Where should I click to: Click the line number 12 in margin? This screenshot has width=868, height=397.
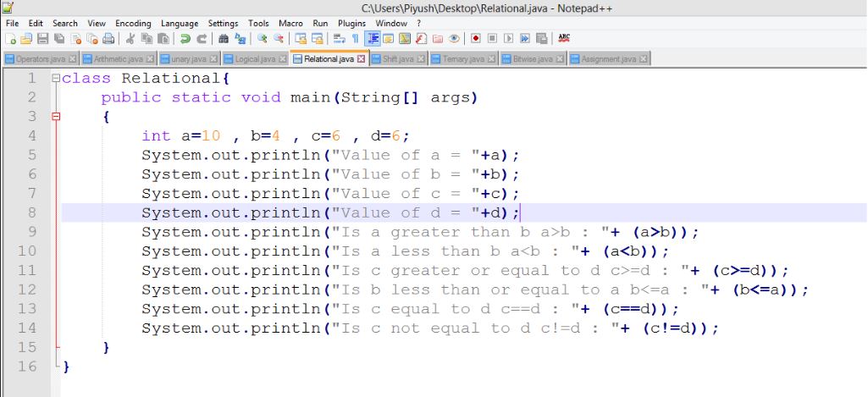(x=27, y=289)
